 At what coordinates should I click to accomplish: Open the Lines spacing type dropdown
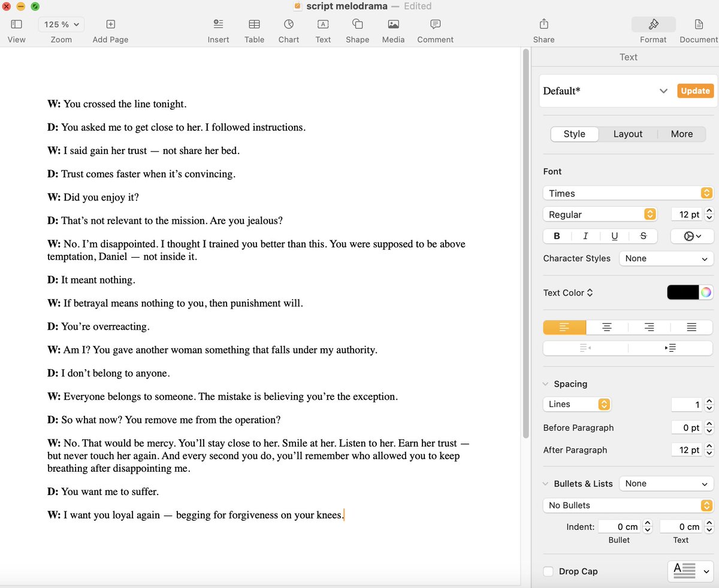click(576, 404)
